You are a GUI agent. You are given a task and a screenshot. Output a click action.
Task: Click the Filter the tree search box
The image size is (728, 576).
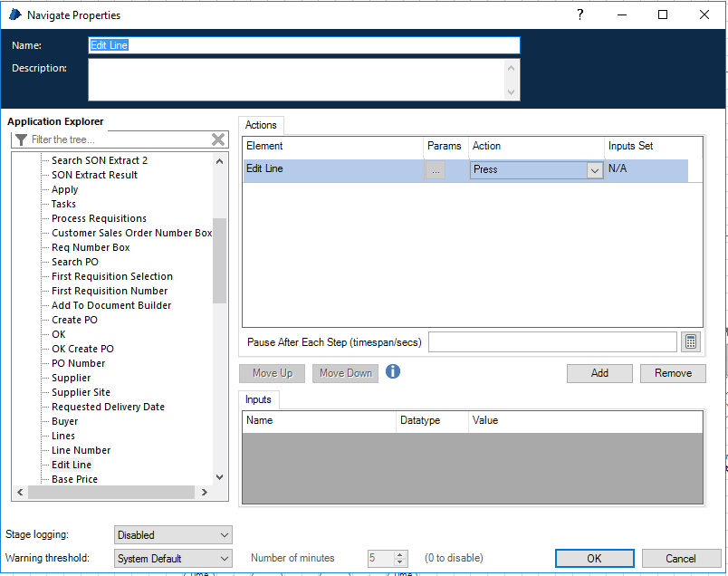[x=118, y=139]
